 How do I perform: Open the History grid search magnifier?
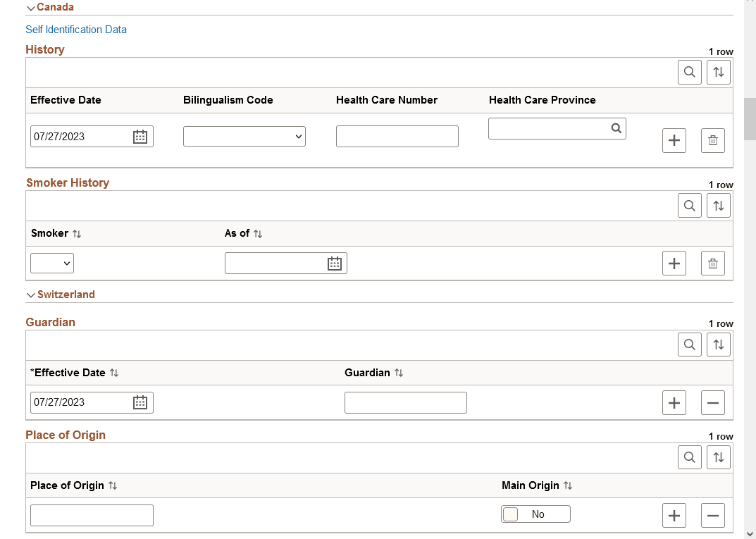pyautogui.click(x=689, y=72)
